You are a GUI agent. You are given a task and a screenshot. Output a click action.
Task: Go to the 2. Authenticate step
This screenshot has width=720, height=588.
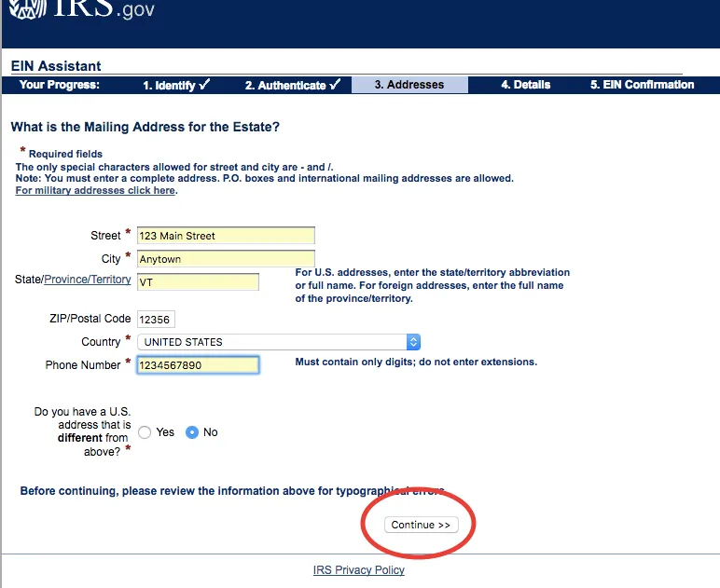292,85
